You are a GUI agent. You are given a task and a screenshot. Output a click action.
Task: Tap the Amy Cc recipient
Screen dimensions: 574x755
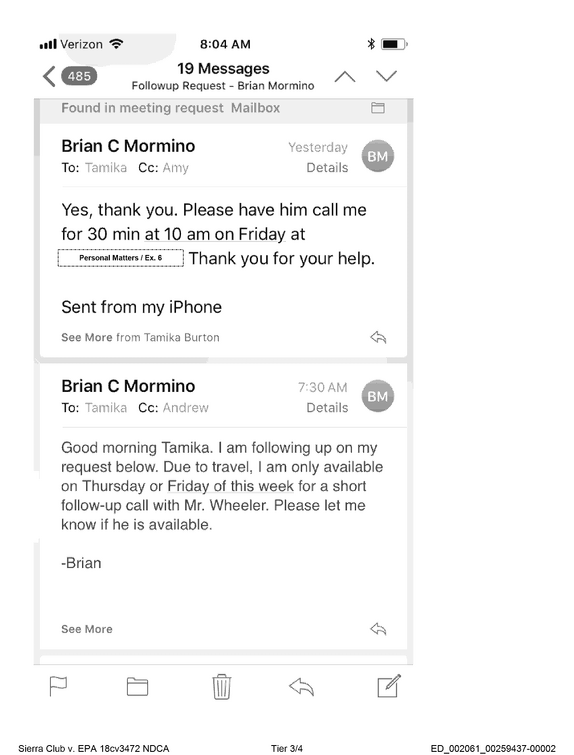(x=176, y=168)
